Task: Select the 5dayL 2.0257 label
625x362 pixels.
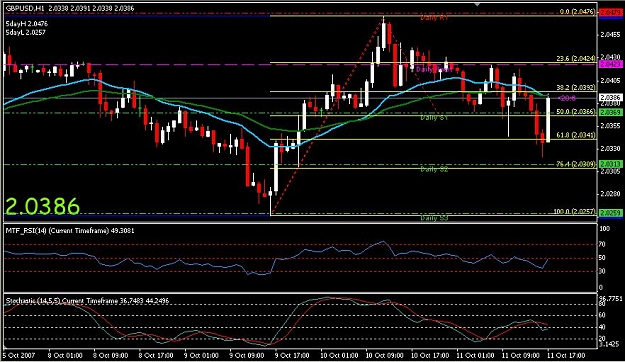Action: tap(26, 32)
